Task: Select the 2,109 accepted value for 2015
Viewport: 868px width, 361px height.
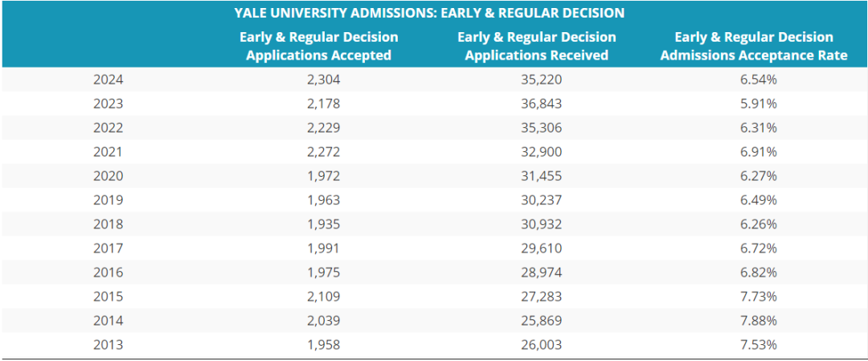Action: (318, 297)
